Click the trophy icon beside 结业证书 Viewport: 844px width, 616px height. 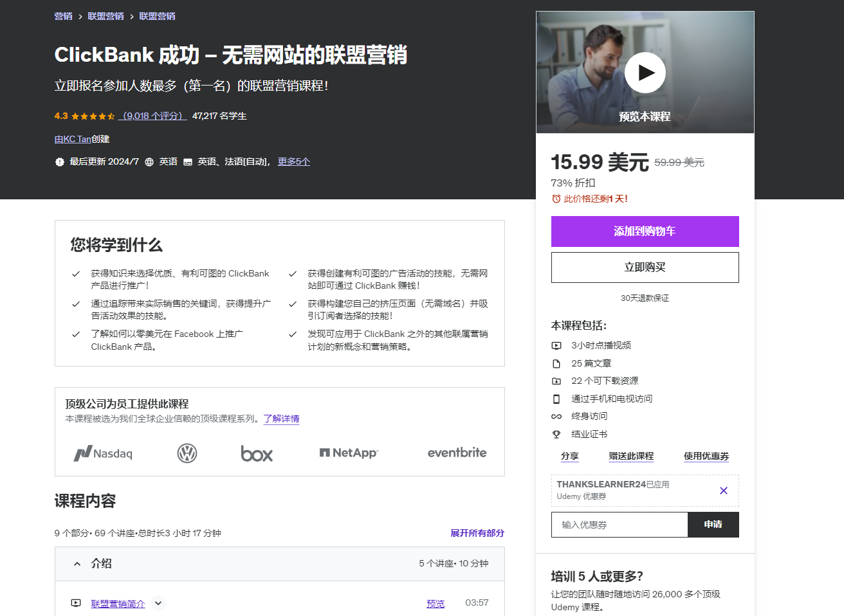click(556, 435)
